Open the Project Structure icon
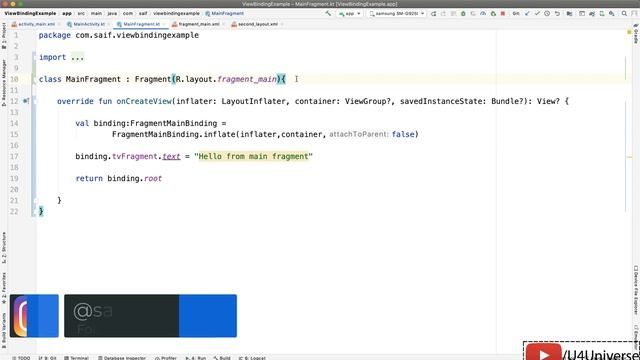Screen dimensions: 640x360 coord(569,13)
